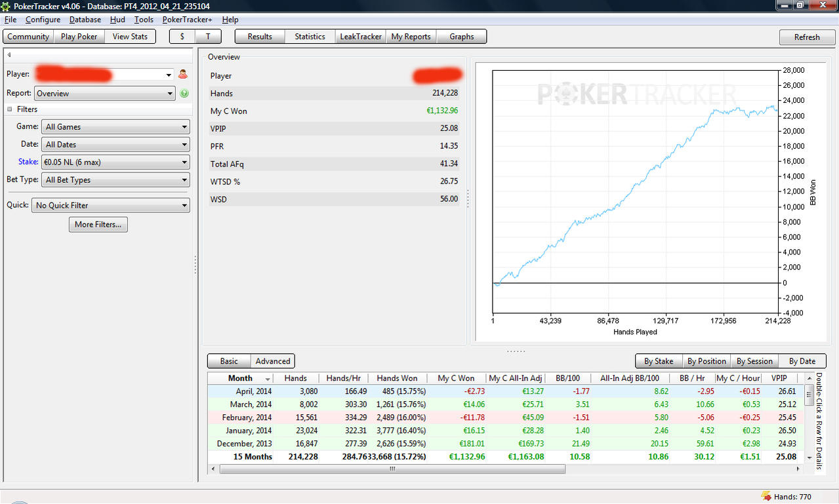
Task: Open the Graphs tab
Action: point(462,37)
